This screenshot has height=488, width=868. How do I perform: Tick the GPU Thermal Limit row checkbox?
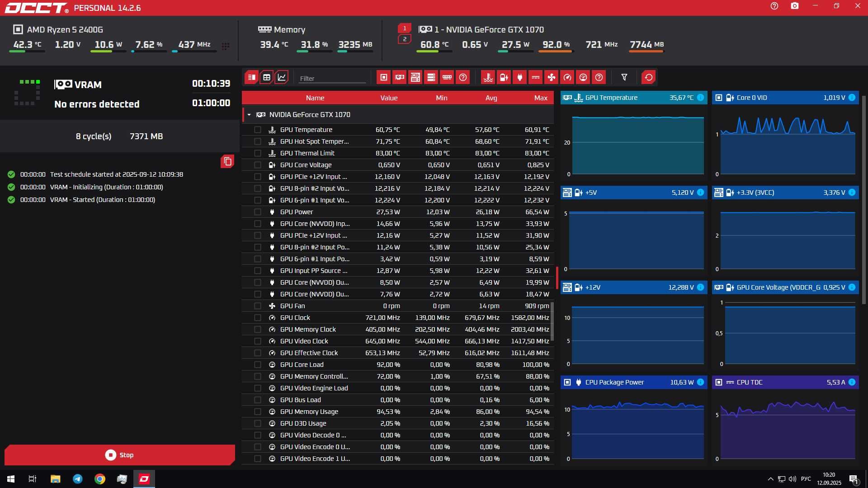coord(258,153)
